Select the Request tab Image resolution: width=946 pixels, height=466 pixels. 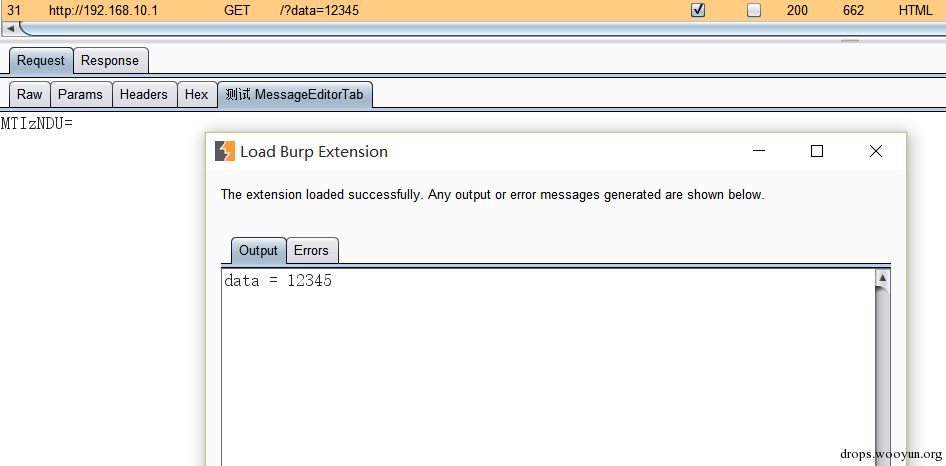tap(41, 61)
